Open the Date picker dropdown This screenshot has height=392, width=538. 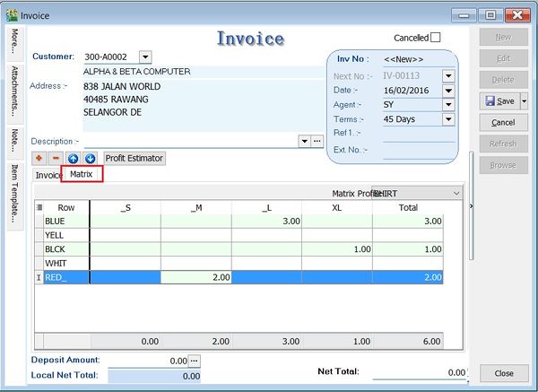(448, 91)
